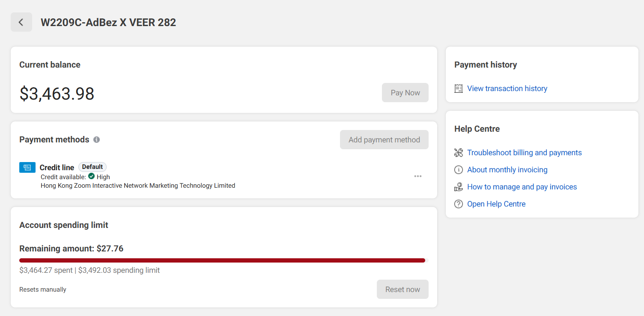Click the info icon beside About monthly invoicing
Screen dimensions: 644x316
(458, 169)
